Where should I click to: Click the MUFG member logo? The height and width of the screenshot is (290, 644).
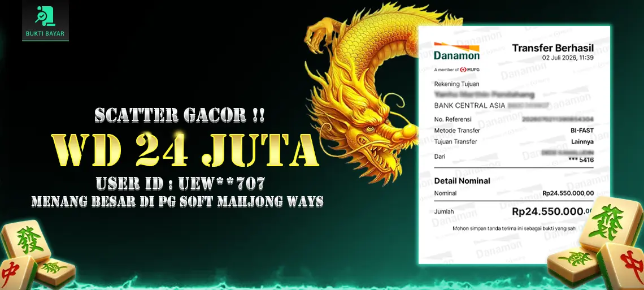point(469,70)
